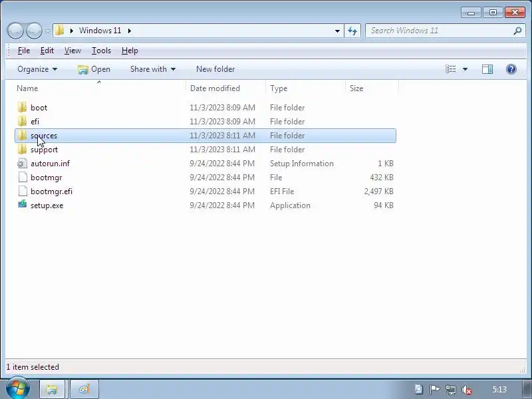Viewport: 532px width, 399px height.
Task: Click the autorun.inf file icon
Action: [22, 164]
